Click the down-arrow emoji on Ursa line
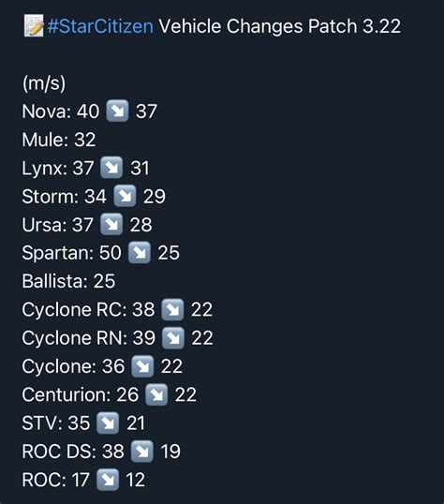Viewport: 444px width, 504px height. click(x=111, y=224)
